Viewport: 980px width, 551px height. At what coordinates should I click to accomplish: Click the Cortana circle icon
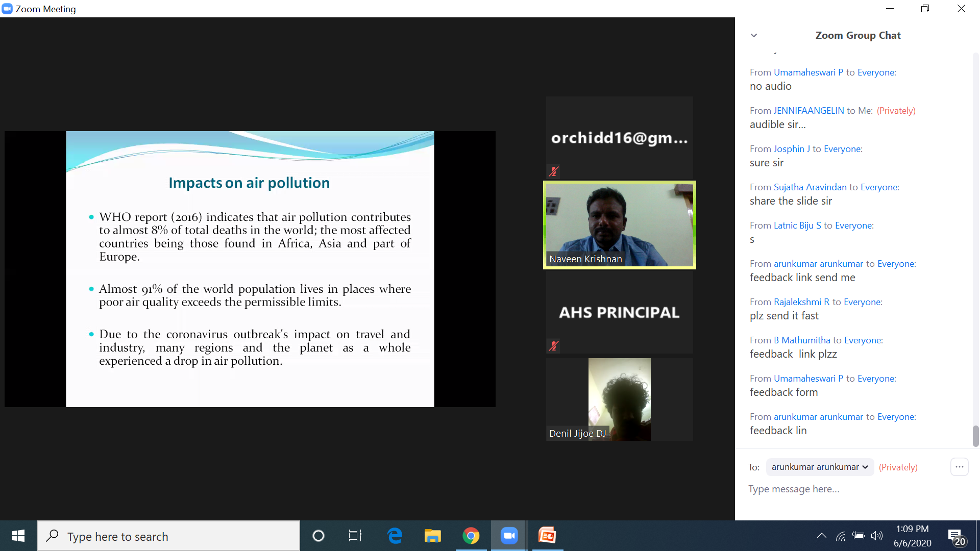point(318,536)
